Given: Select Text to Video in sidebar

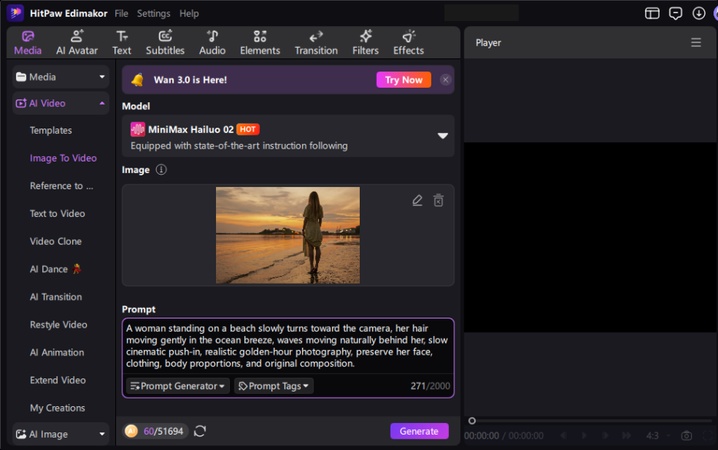Looking at the screenshot, I should pos(57,213).
